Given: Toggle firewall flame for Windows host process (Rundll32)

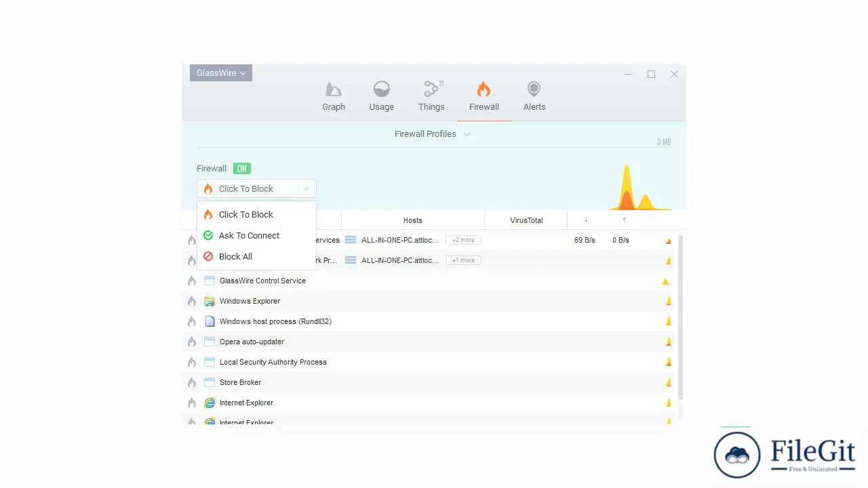Looking at the screenshot, I should [x=192, y=321].
